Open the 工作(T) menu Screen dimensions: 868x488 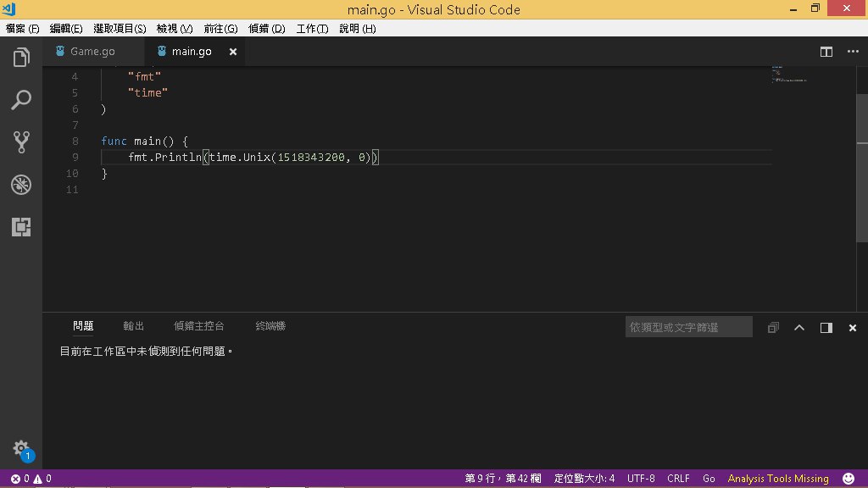coord(312,29)
